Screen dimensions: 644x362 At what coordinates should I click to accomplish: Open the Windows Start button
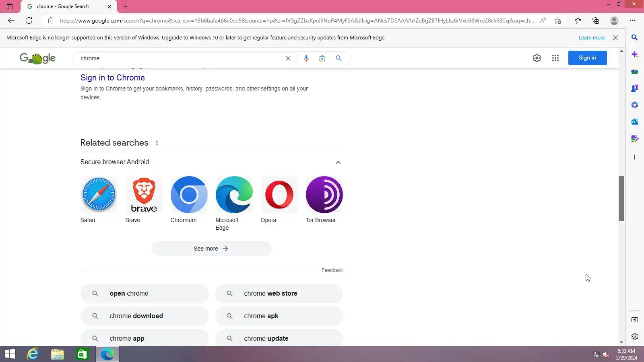[10, 354]
